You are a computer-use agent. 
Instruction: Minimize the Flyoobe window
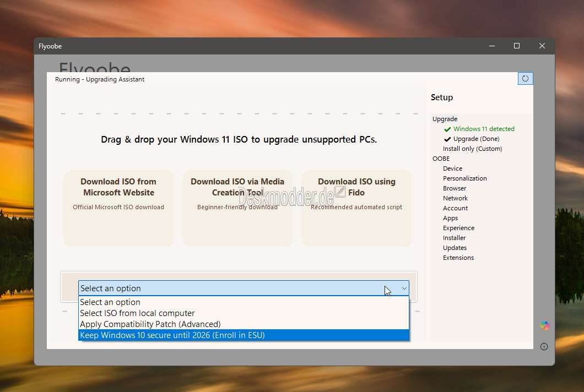click(492, 46)
